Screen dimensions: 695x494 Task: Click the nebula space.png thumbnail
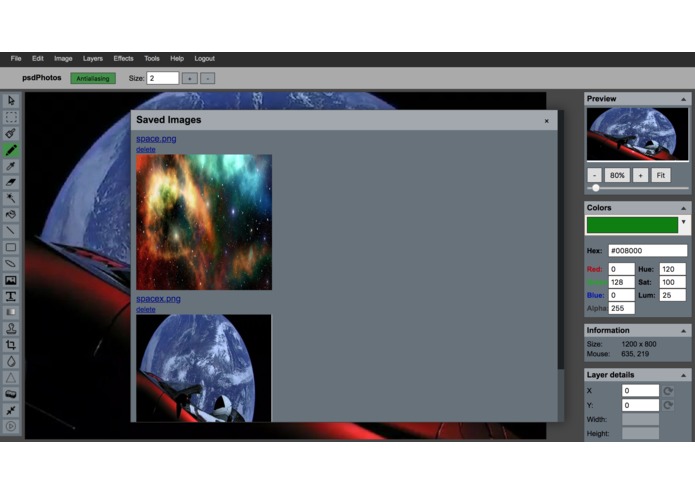coord(204,222)
